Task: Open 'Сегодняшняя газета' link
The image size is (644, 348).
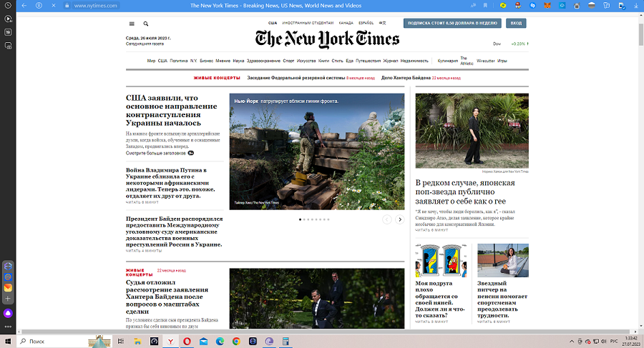Action: [x=145, y=44]
